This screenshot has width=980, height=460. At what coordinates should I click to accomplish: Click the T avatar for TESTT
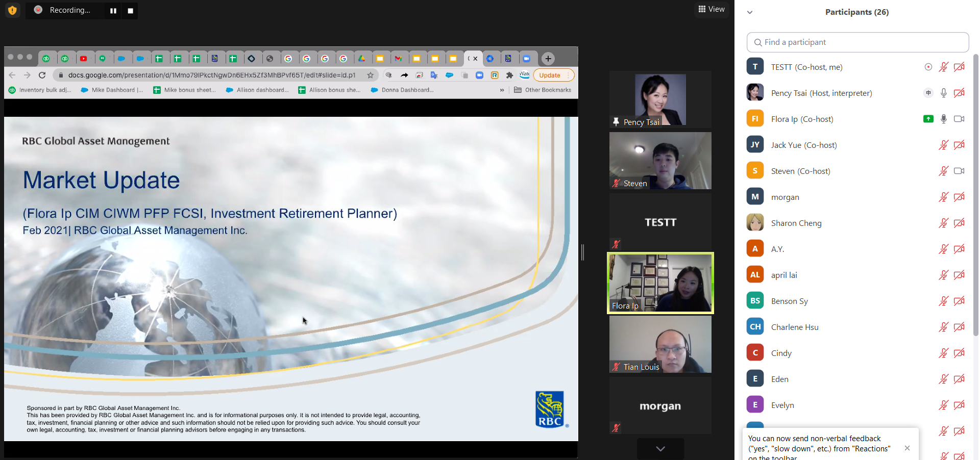[755, 67]
